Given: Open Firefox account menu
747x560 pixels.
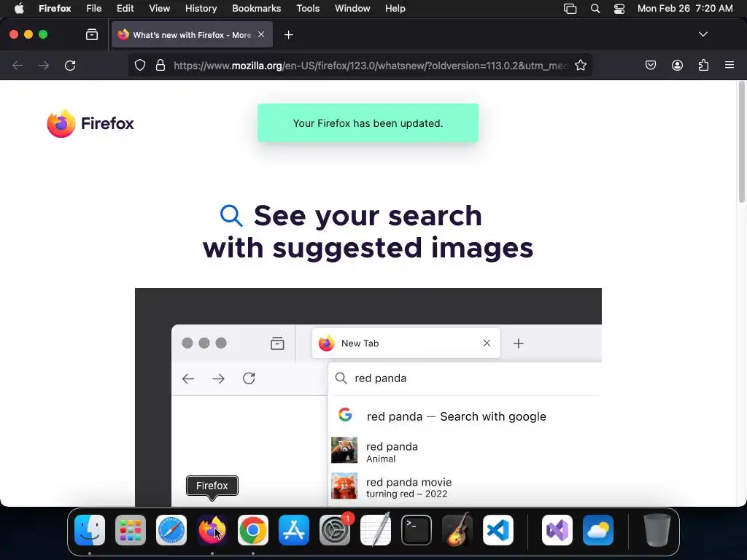Looking at the screenshot, I should [x=677, y=65].
